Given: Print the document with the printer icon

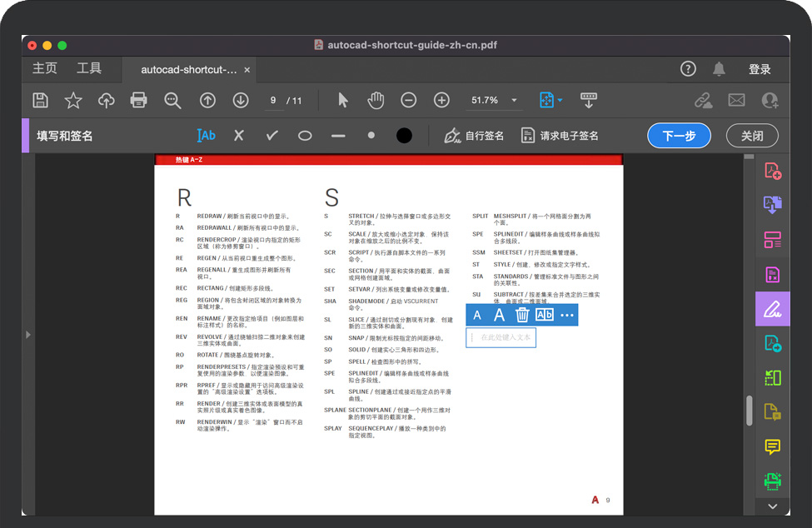Looking at the screenshot, I should coord(139,101).
